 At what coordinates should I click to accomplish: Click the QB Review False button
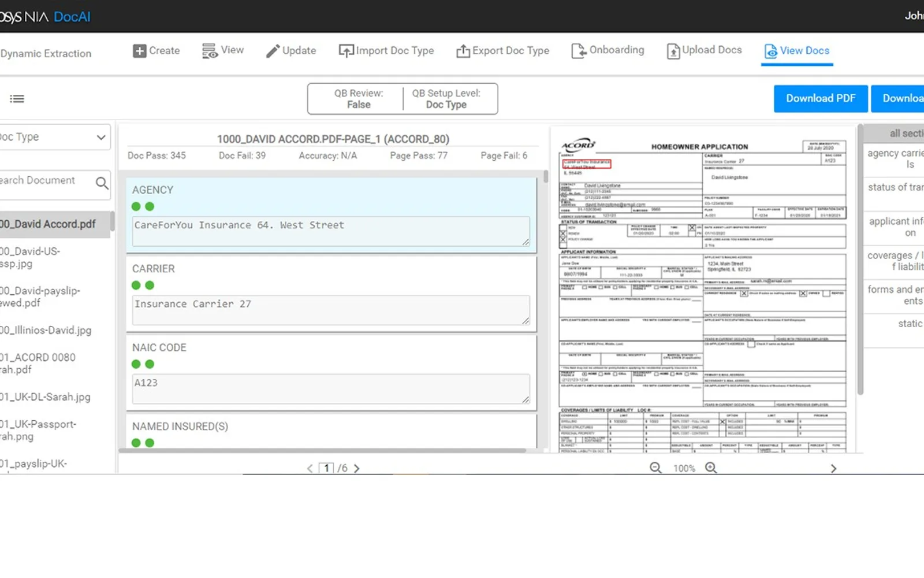[358, 99]
